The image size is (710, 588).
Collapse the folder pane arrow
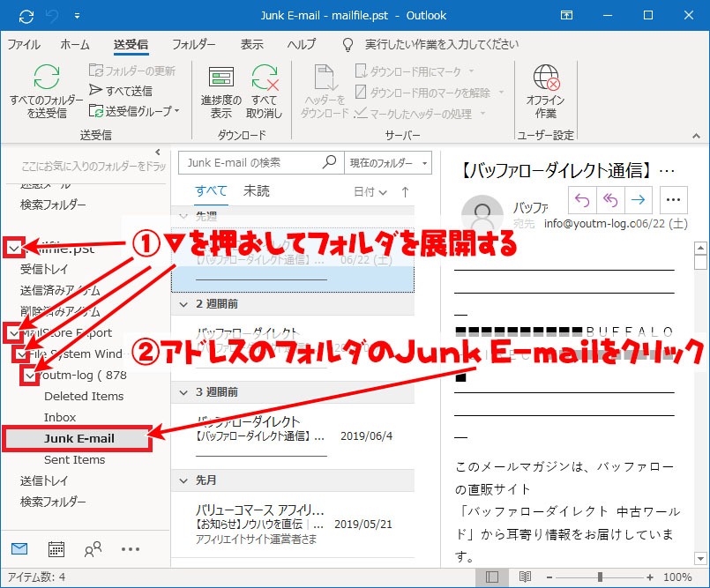(158, 153)
